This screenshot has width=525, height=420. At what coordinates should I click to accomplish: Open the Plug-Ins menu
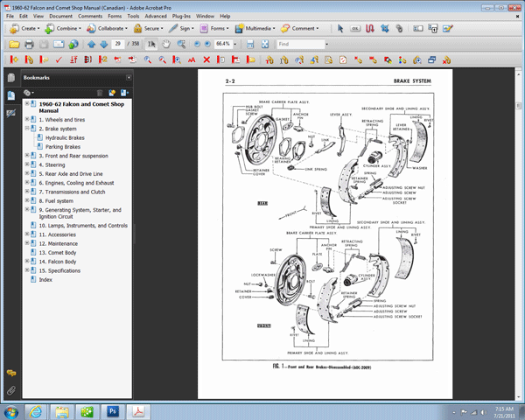pyautogui.click(x=181, y=16)
